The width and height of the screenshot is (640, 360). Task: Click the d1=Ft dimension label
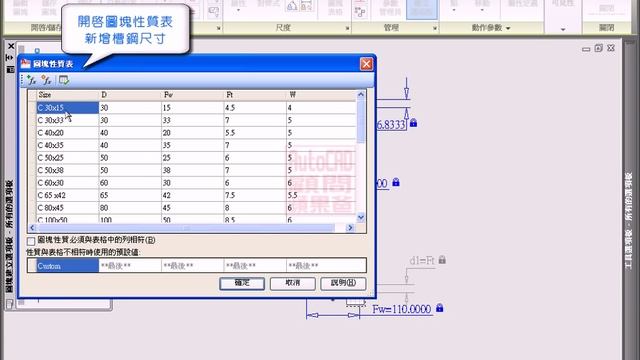coord(422,260)
